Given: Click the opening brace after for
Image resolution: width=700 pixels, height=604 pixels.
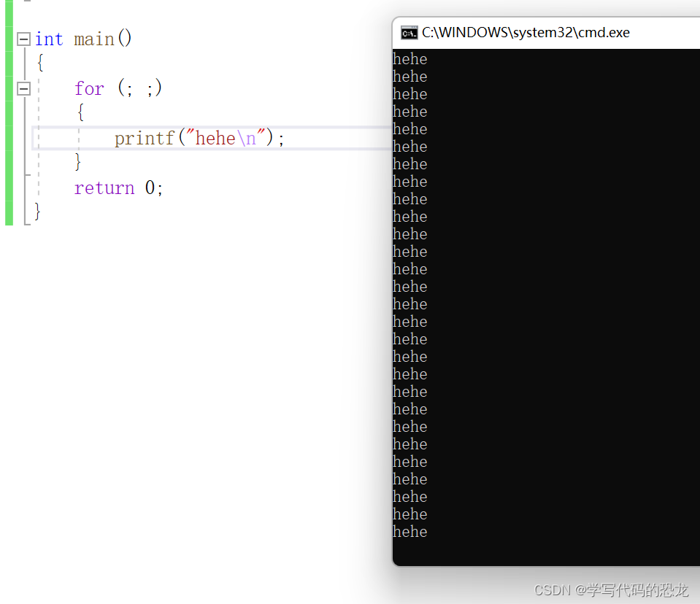Looking at the screenshot, I should [x=81, y=112].
